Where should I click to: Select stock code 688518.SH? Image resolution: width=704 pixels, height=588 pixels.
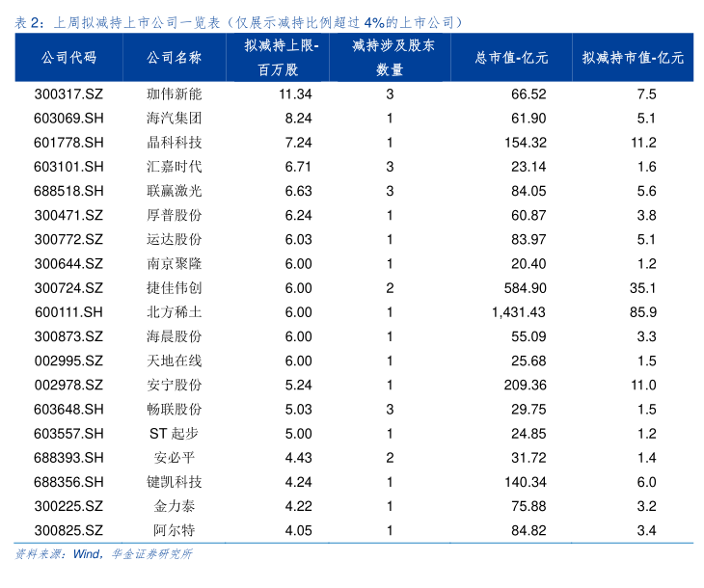[x=68, y=191]
